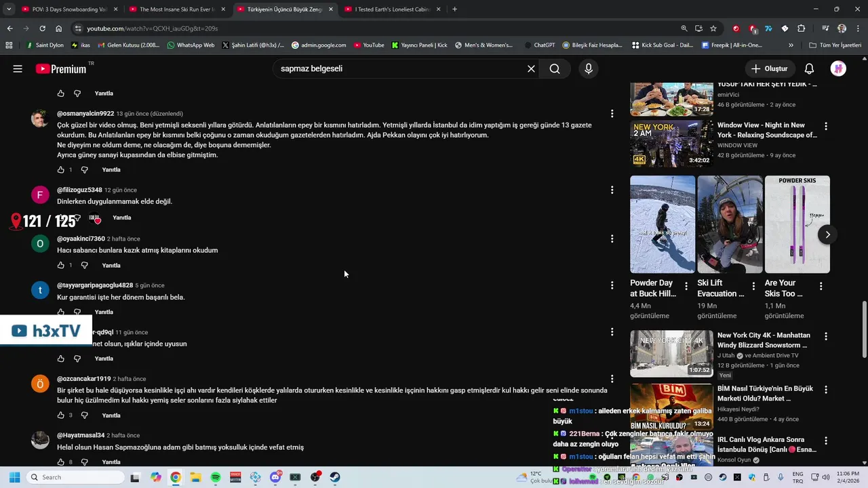Screen dimensions: 868x488
Task: Switch to The Most Insane Ski Run tab
Action: click(x=177, y=9)
